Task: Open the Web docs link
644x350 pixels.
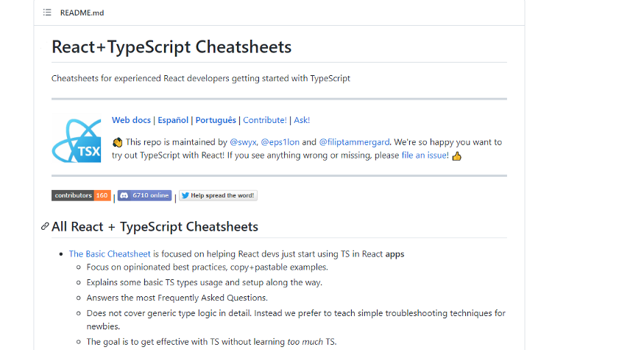Action: [131, 120]
